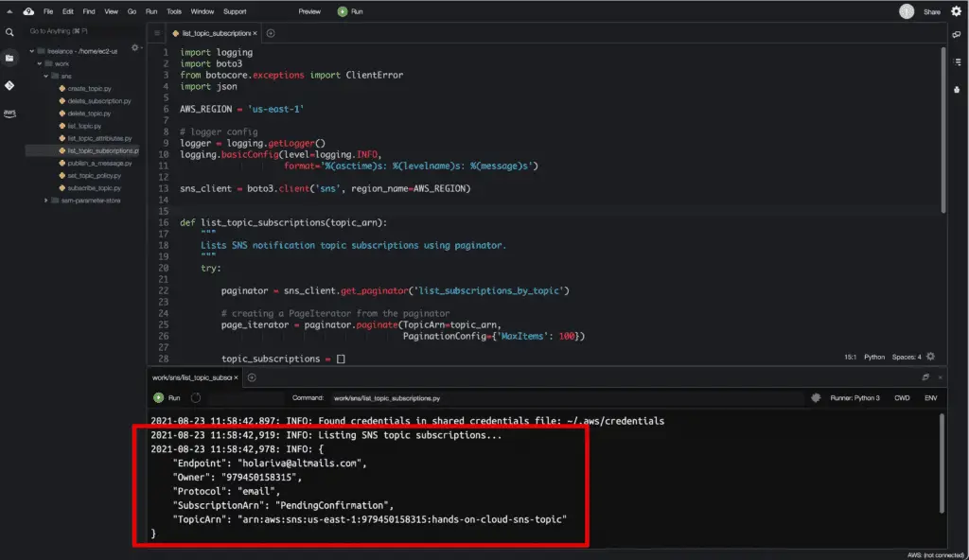The width and height of the screenshot is (969, 560).
Task: Expand the ssm-parameter-store folder
Action: tap(46, 201)
